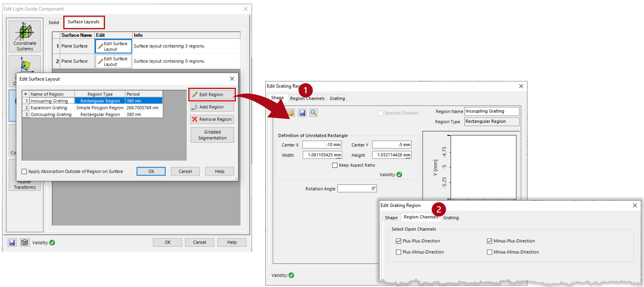This screenshot has width=644, height=287.
Task: Click the Edit Region button
Action: click(212, 94)
